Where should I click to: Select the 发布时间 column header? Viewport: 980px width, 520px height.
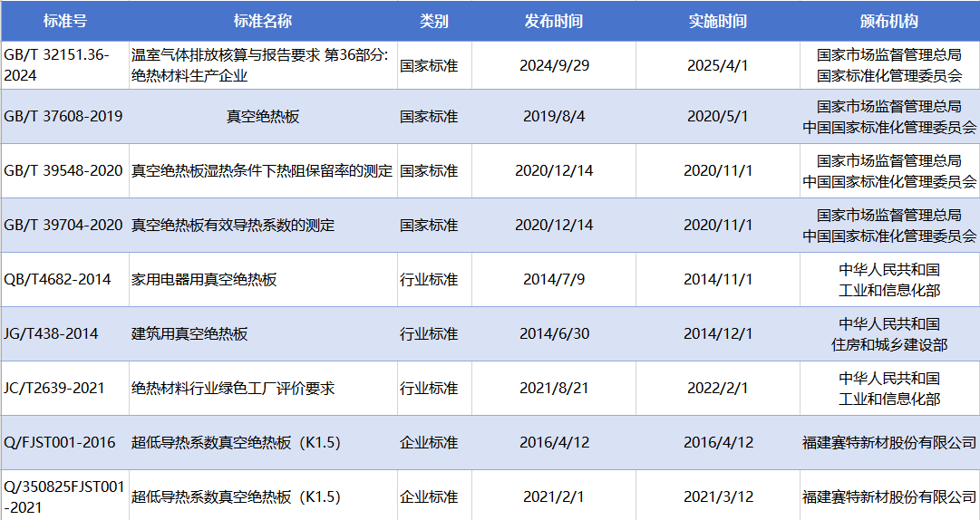[554, 21]
